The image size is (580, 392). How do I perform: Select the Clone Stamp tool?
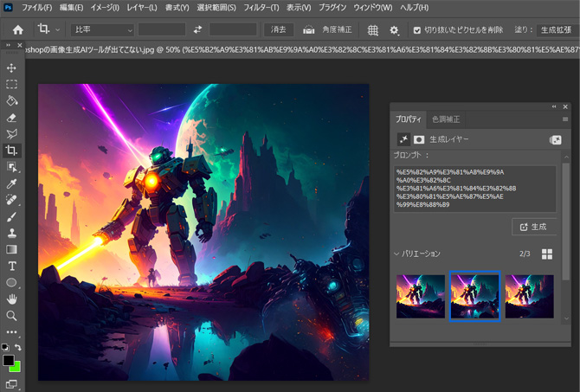click(x=11, y=233)
